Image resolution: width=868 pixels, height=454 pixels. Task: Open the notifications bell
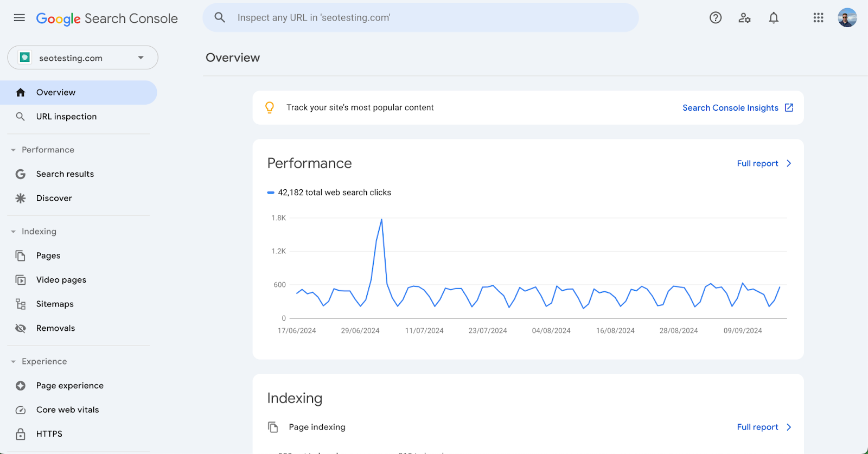click(x=774, y=18)
